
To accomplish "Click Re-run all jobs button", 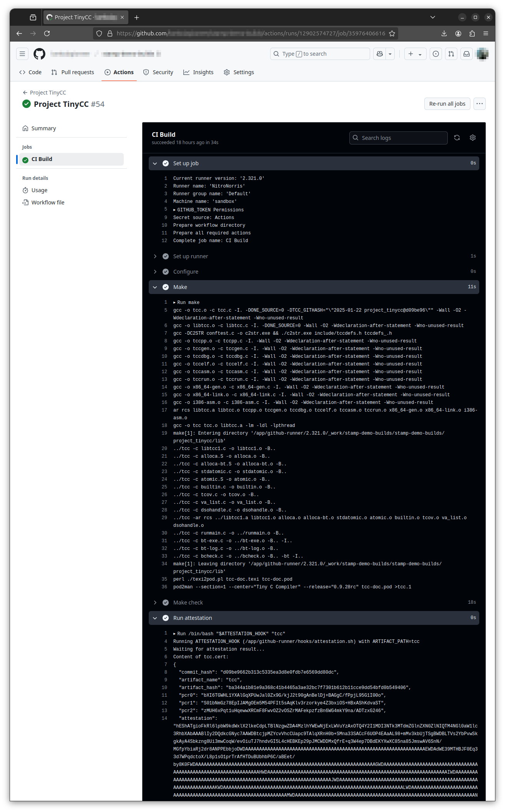I will click(447, 104).
